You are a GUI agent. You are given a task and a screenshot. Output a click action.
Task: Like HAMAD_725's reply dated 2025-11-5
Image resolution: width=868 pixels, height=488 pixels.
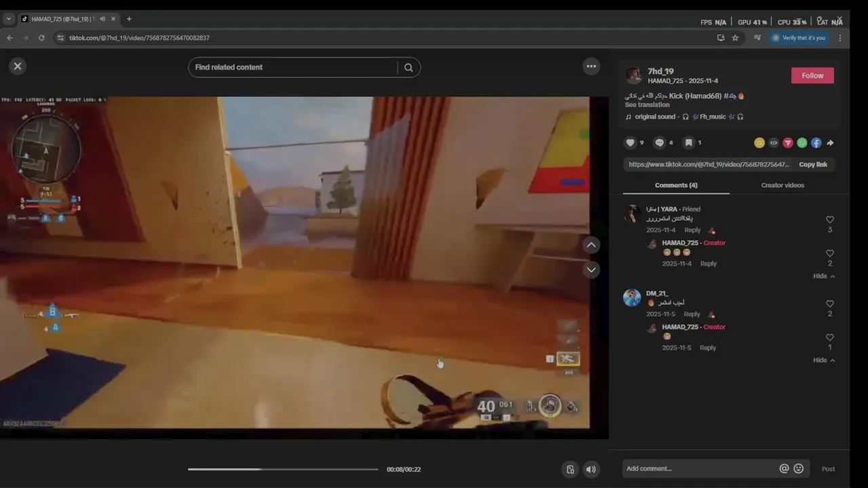point(829,338)
